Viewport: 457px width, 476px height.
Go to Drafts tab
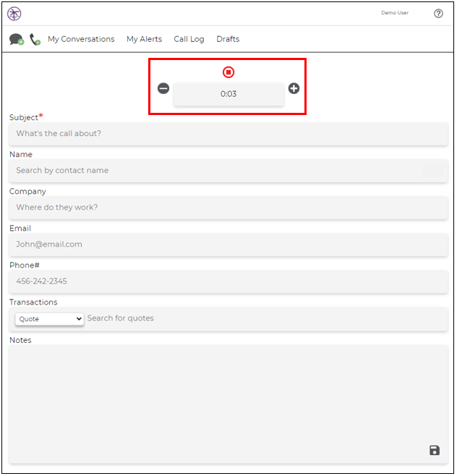pos(228,39)
